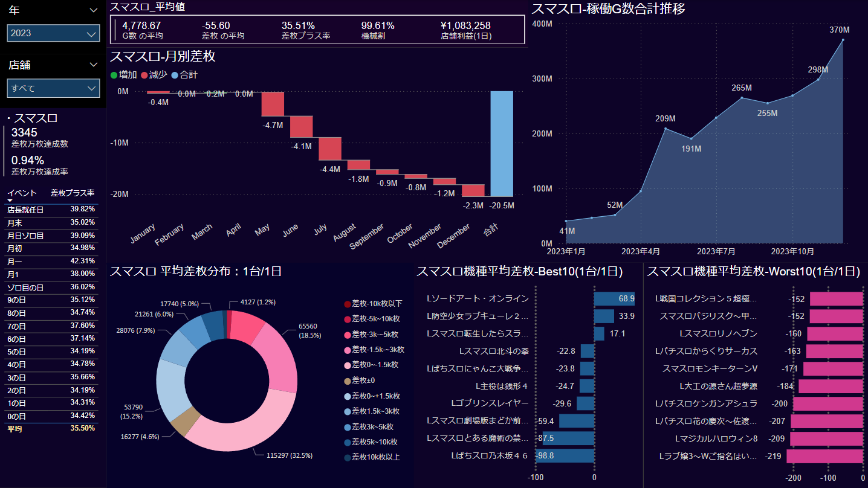Image resolution: width=868 pixels, height=488 pixels.
Task: Select the 差枚10k枚以上 legend marker
Action: point(347,457)
